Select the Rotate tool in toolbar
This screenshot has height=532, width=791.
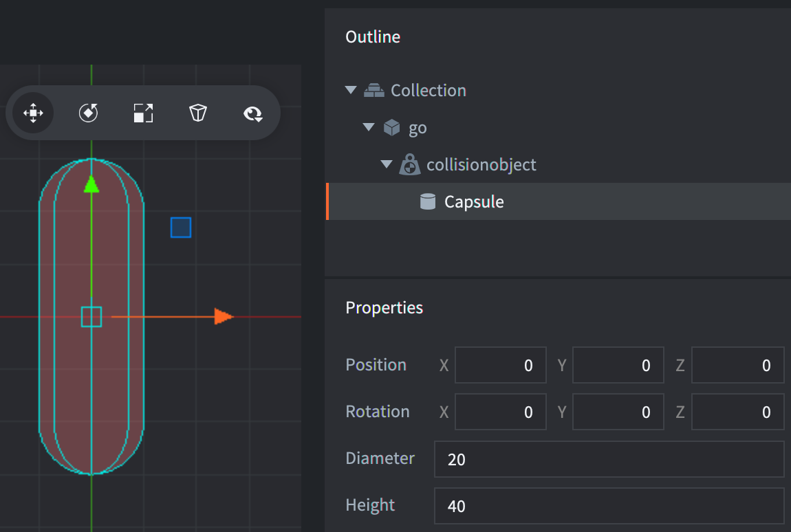click(88, 113)
